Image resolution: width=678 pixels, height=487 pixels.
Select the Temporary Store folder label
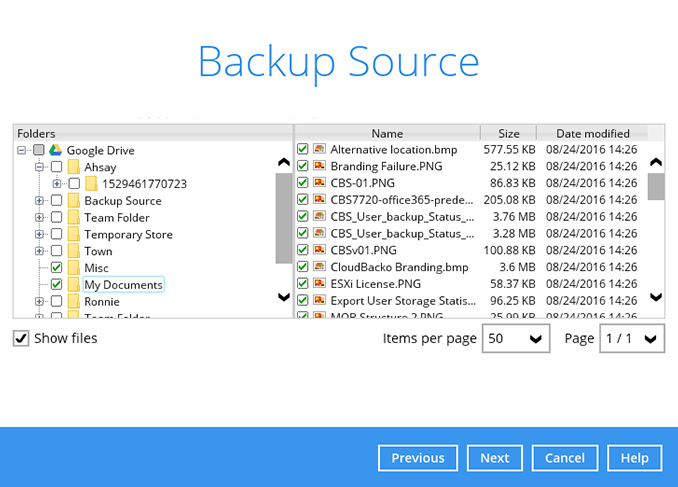[x=128, y=234]
